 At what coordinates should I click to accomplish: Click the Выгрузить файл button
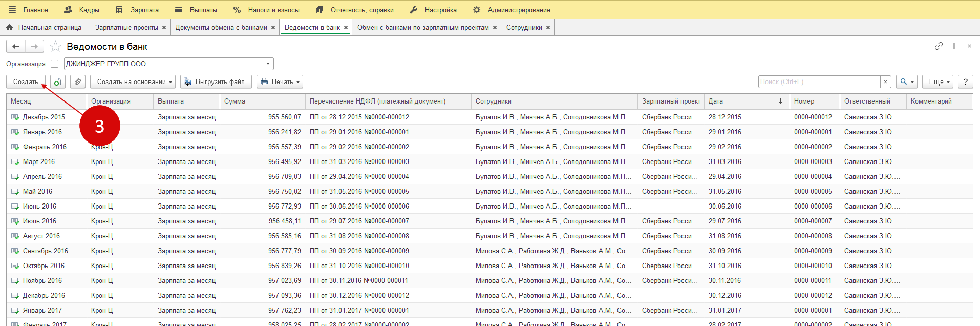(216, 82)
